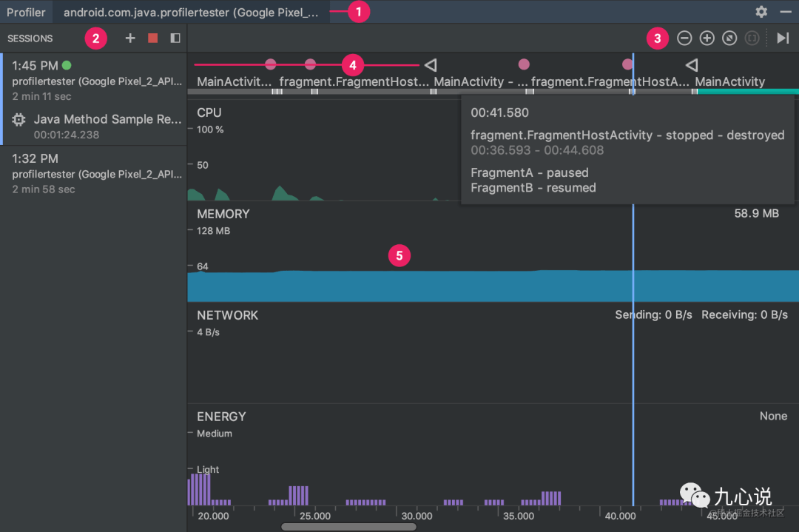
Task: Zoom in the profiler timeline
Action: [707, 38]
